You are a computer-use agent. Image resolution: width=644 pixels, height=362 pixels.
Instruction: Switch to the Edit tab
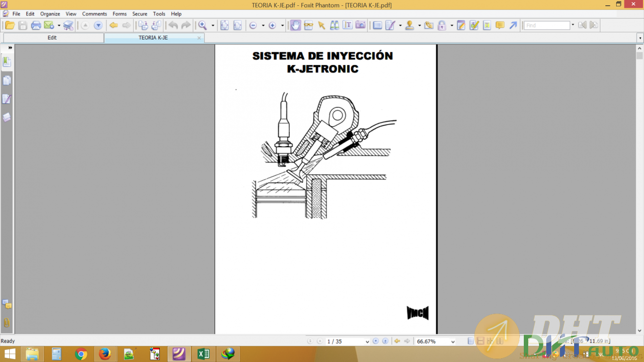(x=52, y=38)
